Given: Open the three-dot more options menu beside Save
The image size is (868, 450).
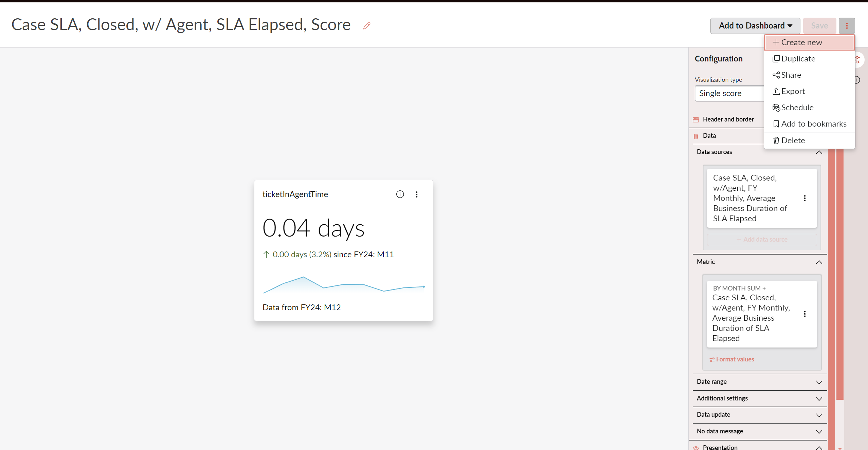Looking at the screenshot, I should click(x=847, y=26).
